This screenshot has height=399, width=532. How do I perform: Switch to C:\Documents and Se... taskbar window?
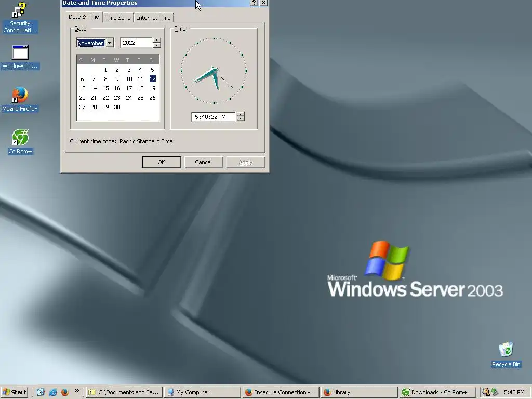(124, 392)
